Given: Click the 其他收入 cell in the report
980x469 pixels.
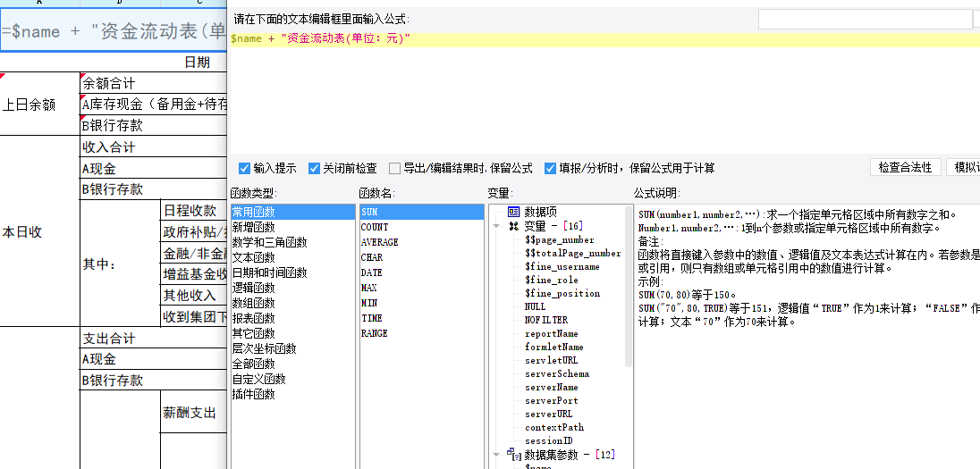Looking at the screenshot, I should tap(193, 296).
